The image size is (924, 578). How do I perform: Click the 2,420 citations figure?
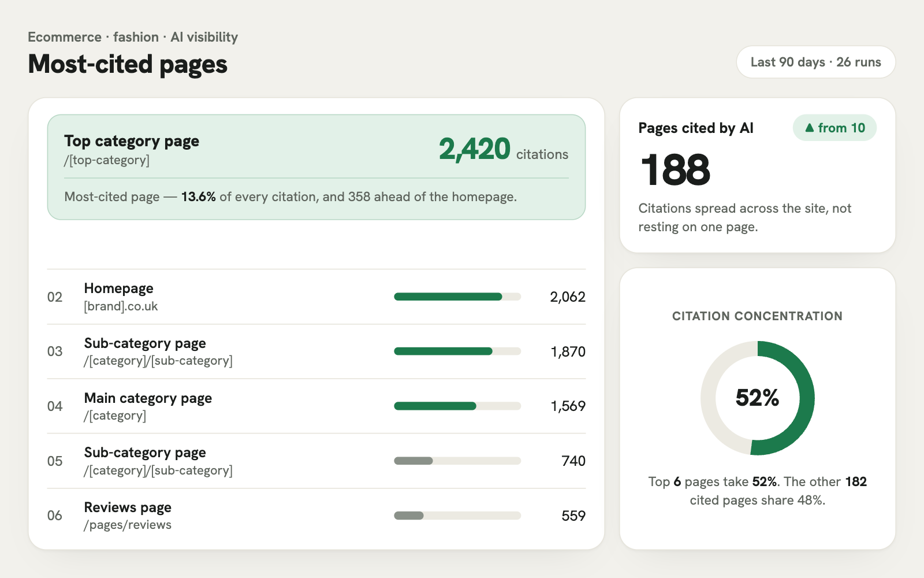pos(475,149)
